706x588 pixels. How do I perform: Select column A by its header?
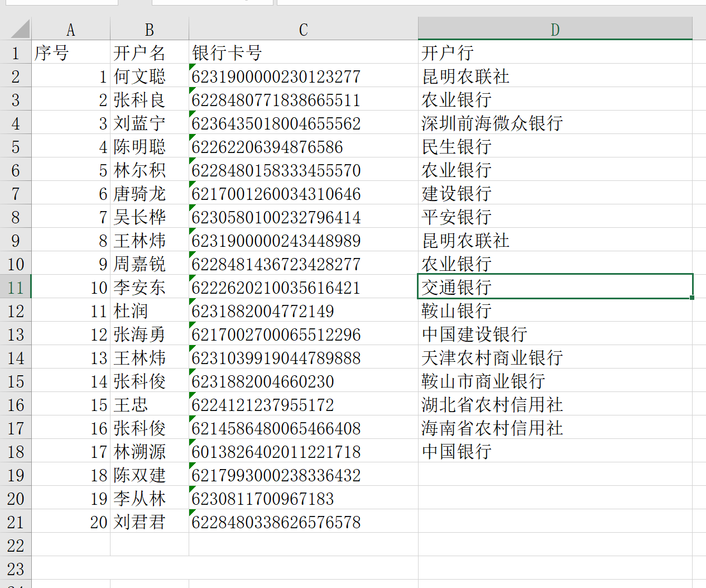tap(70, 30)
